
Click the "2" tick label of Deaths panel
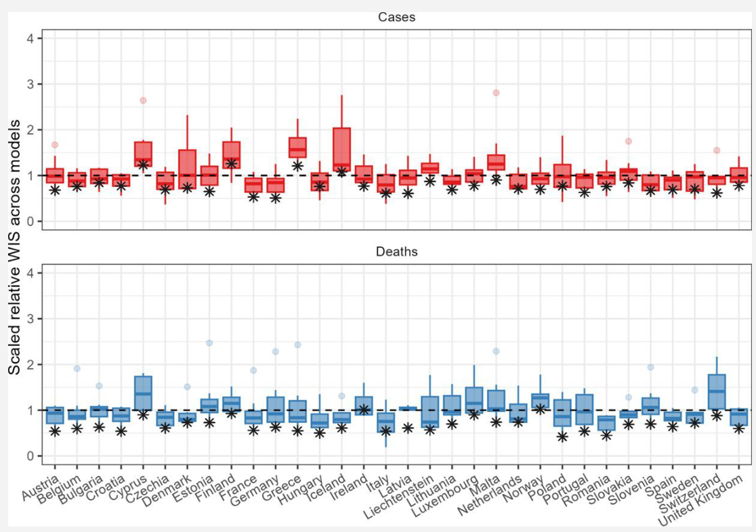point(31,364)
